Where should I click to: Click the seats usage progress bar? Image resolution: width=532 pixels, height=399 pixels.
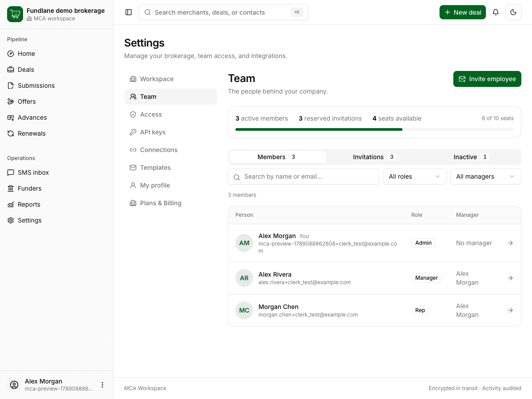click(375, 129)
